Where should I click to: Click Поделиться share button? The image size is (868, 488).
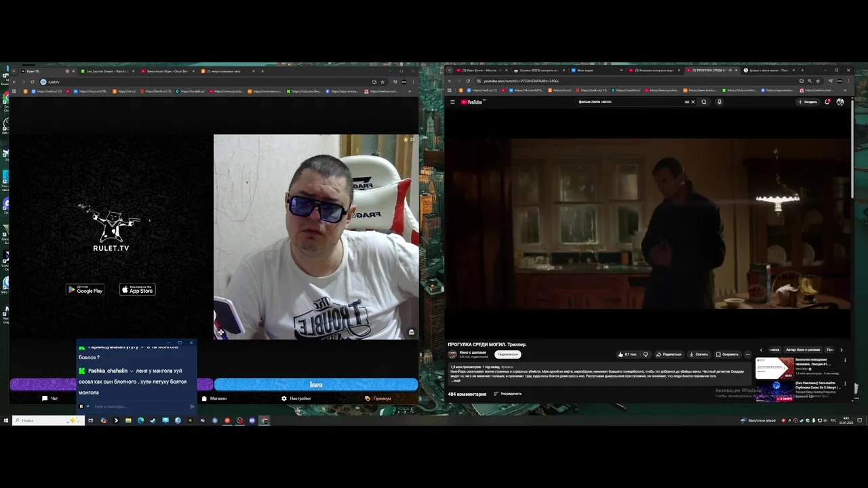click(x=669, y=354)
